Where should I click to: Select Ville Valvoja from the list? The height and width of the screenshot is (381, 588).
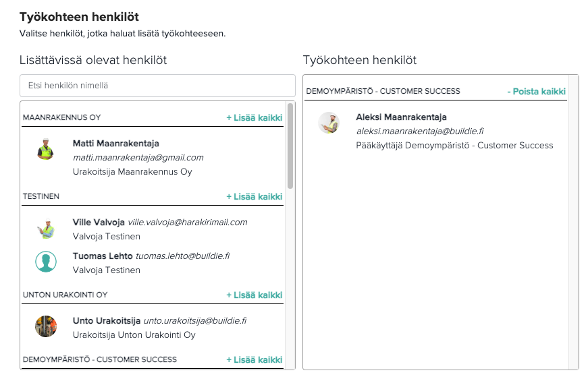(x=99, y=223)
